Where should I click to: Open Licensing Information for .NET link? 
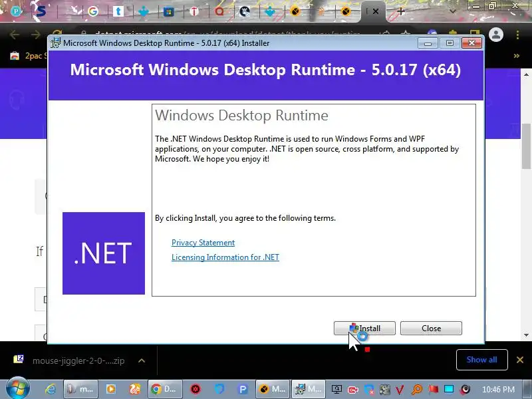pyautogui.click(x=225, y=257)
